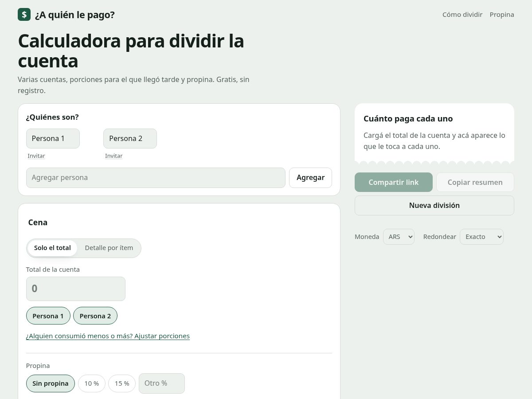Click the Calculadora para dividir la cuenta heading

(131, 51)
